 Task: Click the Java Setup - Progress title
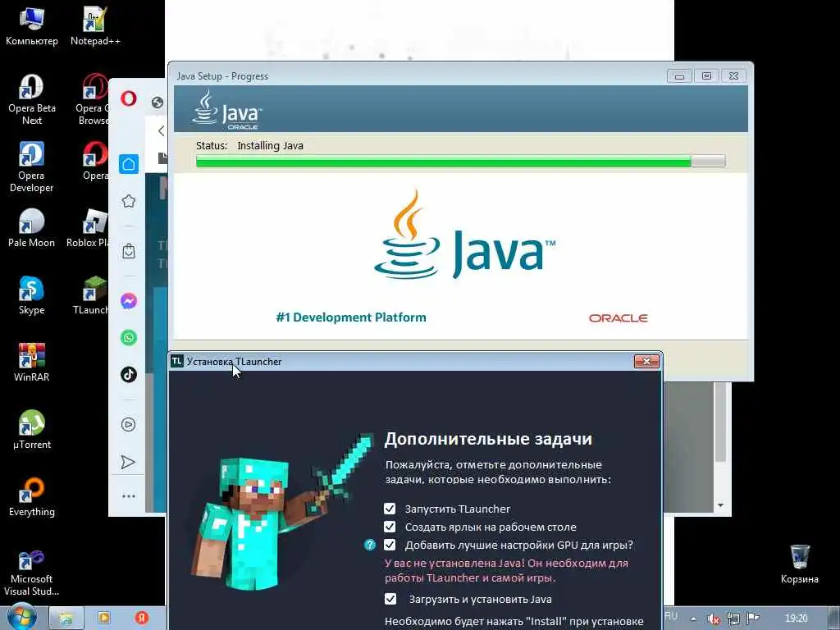(x=222, y=76)
